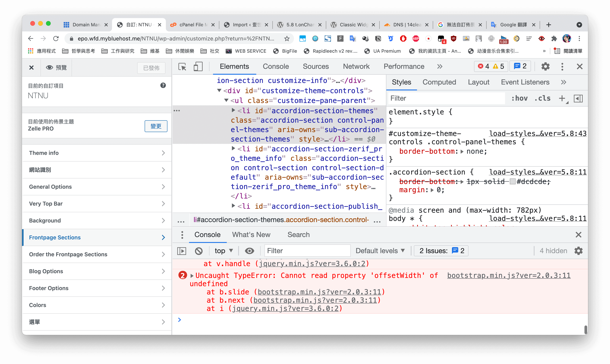Show more Styles pane tabs

click(x=563, y=82)
